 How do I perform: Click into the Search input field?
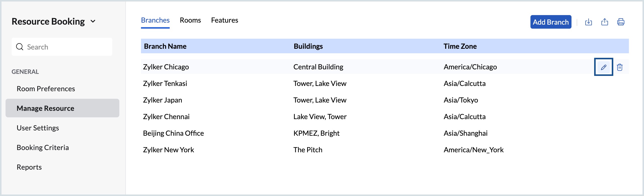point(68,47)
